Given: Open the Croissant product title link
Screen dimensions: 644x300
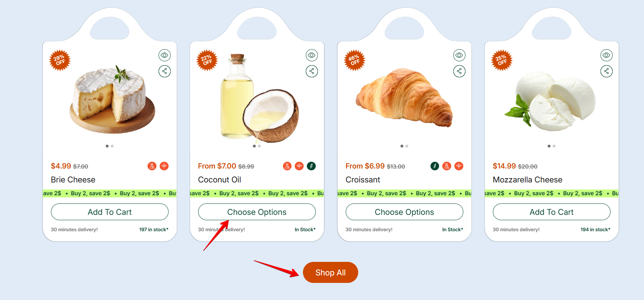Looking at the screenshot, I should (363, 180).
